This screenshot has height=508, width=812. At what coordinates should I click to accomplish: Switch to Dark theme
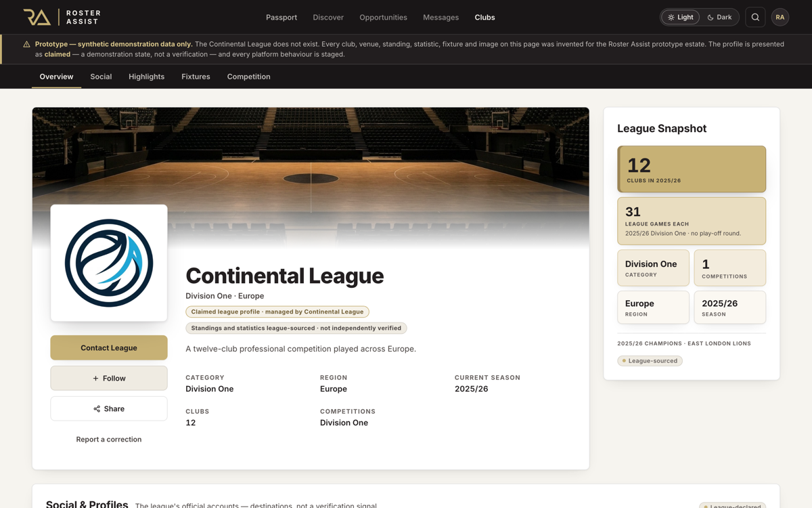tap(719, 17)
